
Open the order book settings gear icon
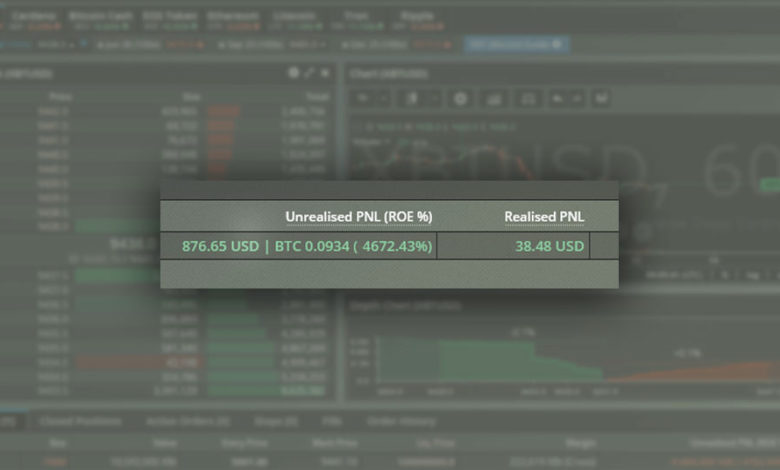[x=293, y=73]
